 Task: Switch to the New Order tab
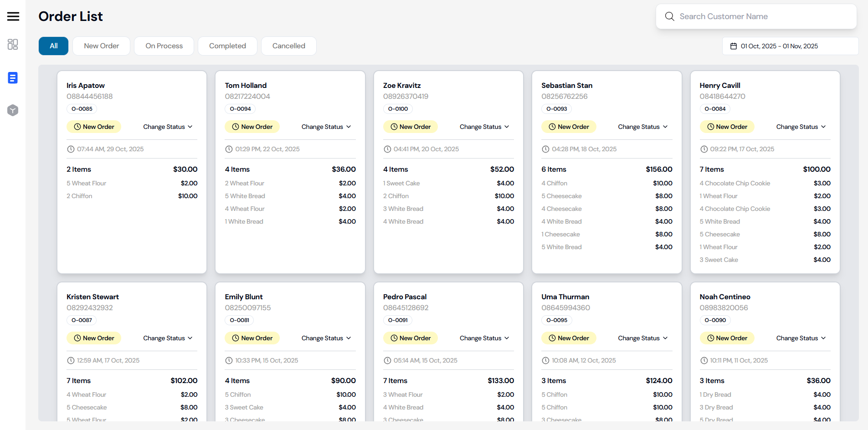tap(101, 46)
